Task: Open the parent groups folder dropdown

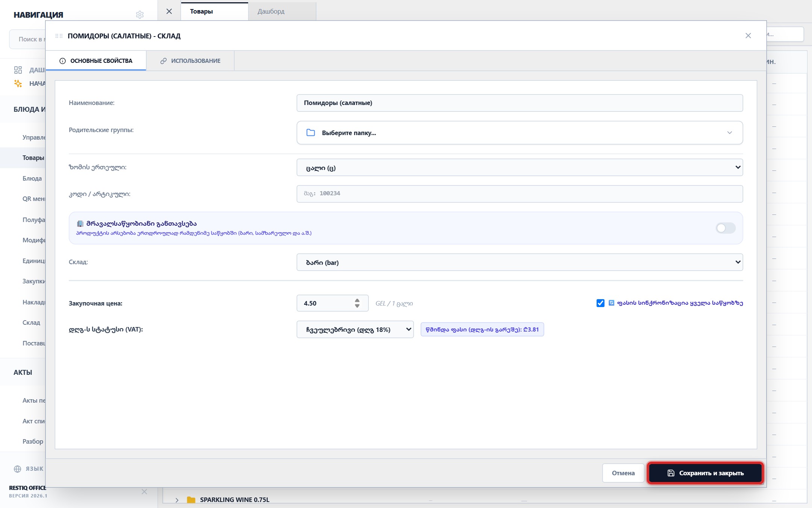Action: click(x=520, y=132)
